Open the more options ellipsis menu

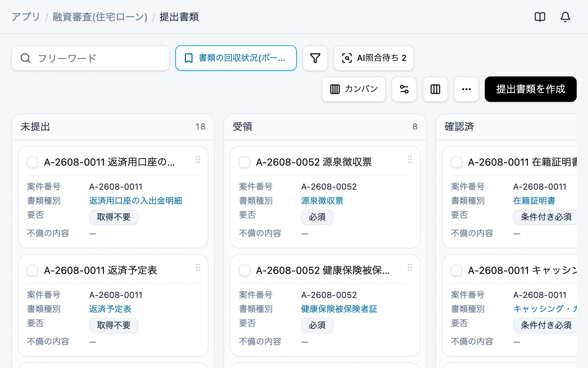tap(466, 89)
